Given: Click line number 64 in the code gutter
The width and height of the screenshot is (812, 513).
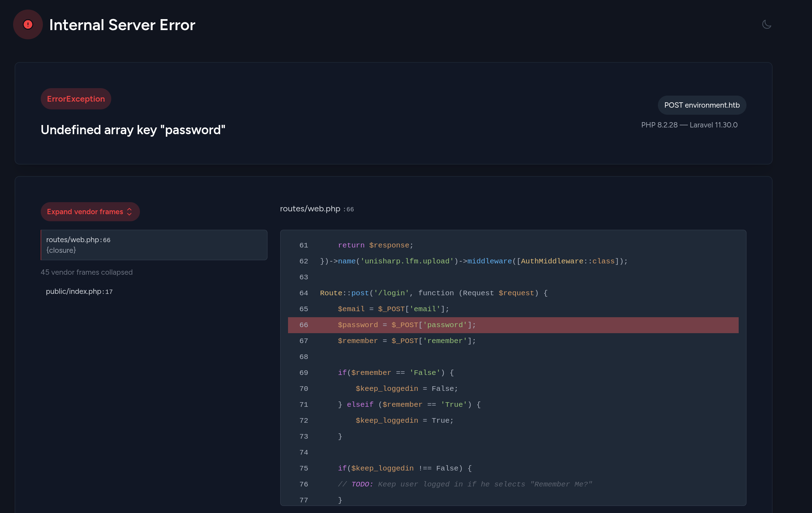Looking at the screenshot, I should pyautogui.click(x=304, y=293).
